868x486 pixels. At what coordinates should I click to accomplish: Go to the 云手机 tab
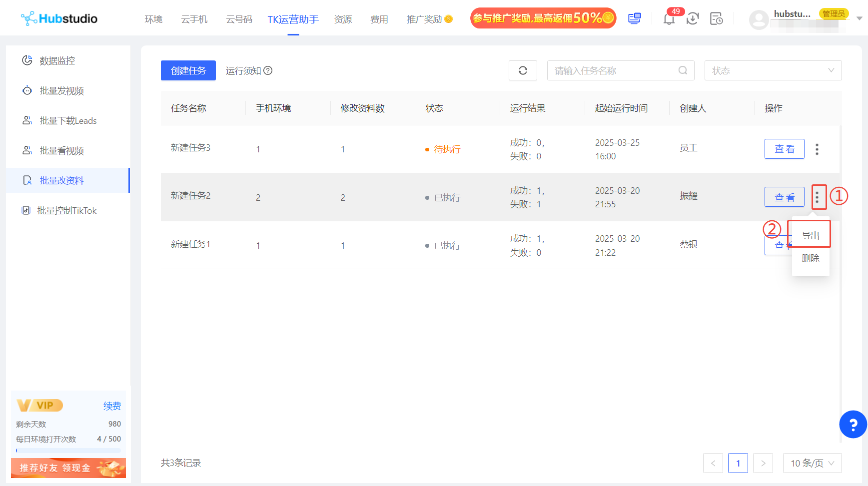[x=194, y=19]
